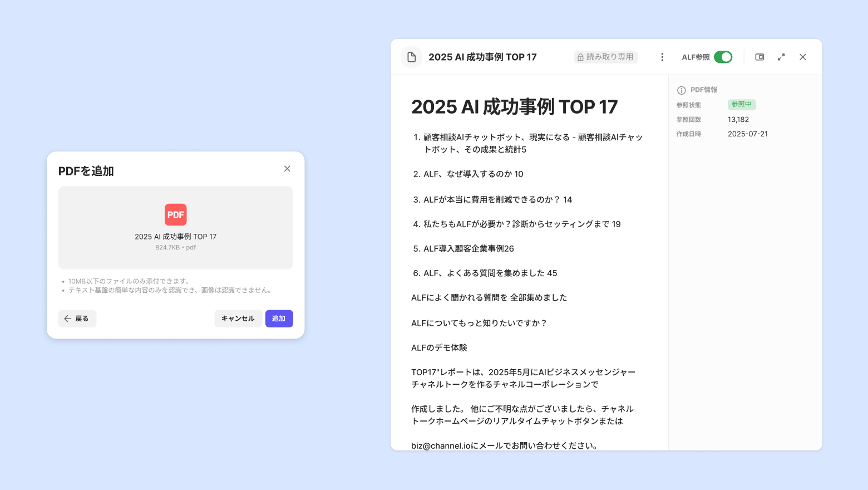Click the line ALFによく聞かれる質問を 全部集めました
Screen dimensions: 868x490
pos(489,297)
